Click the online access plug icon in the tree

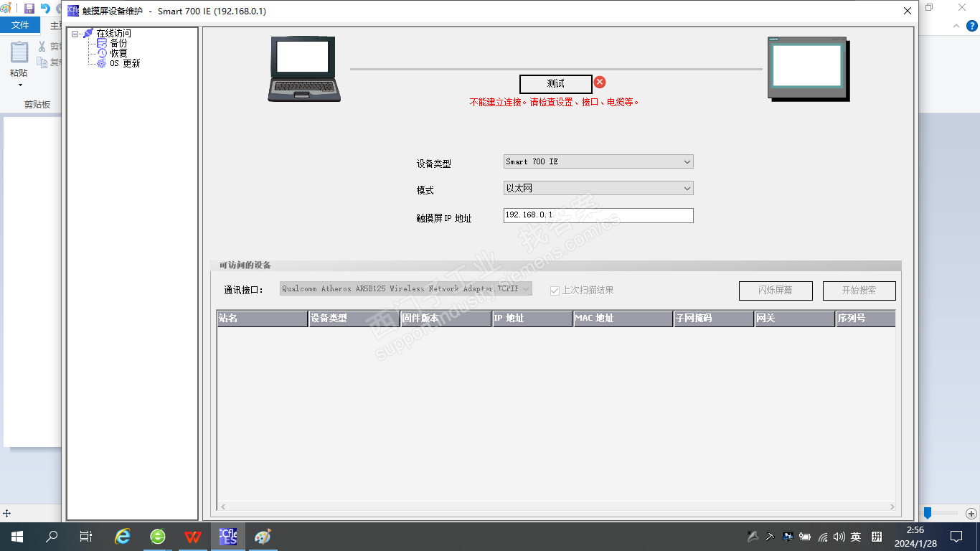tap(88, 33)
